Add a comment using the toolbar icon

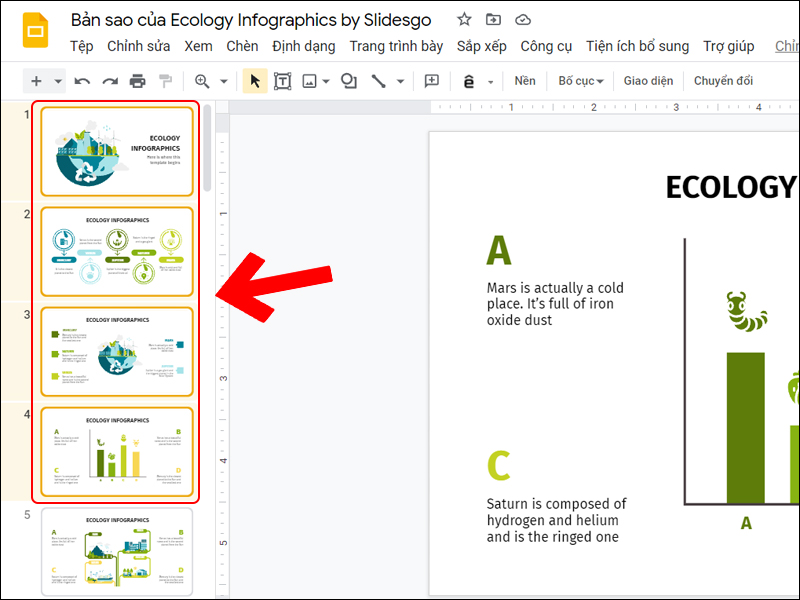pyautogui.click(x=432, y=81)
